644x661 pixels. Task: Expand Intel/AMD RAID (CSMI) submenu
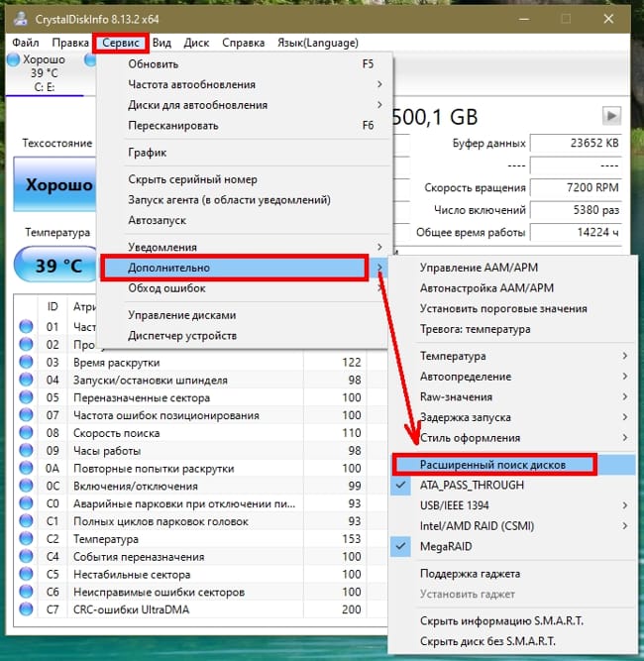point(512,526)
